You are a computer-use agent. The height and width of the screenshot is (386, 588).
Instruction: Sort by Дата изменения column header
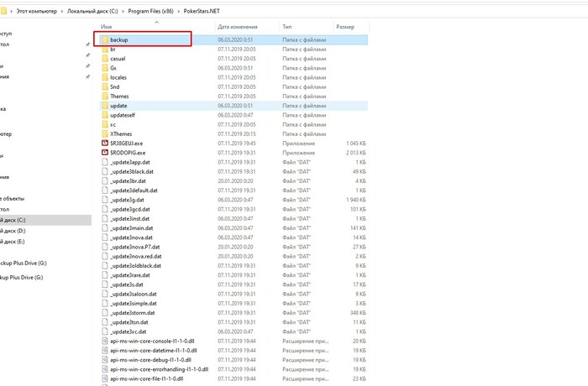pyautogui.click(x=238, y=27)
